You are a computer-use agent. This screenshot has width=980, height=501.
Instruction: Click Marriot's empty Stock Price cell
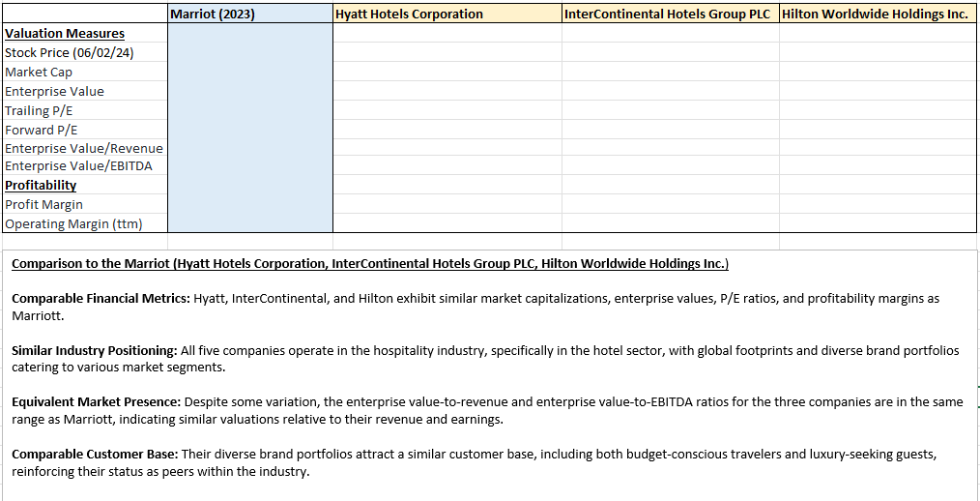click(x=250, y=52)
